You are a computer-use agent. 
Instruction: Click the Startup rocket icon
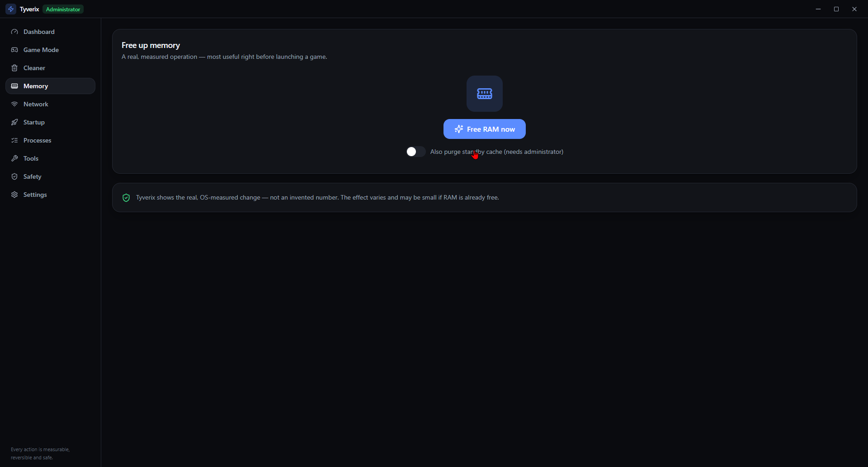point(14,122)
